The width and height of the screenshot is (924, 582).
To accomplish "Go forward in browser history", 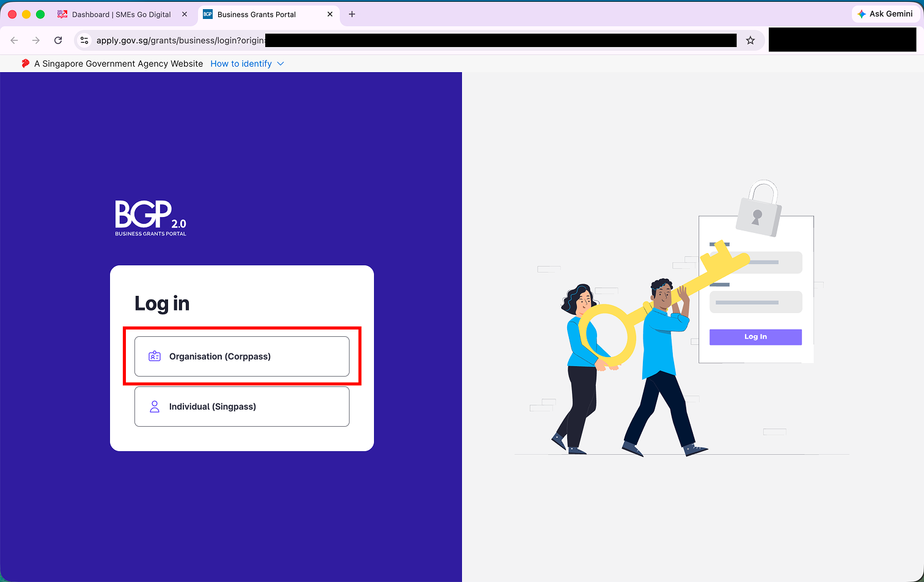I will [x=36, y=40].
